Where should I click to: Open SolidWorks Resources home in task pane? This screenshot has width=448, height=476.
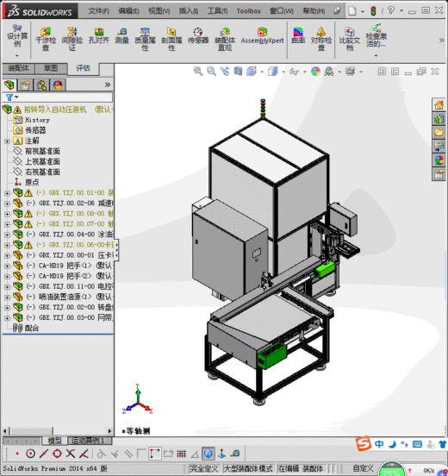coord(439,105)
